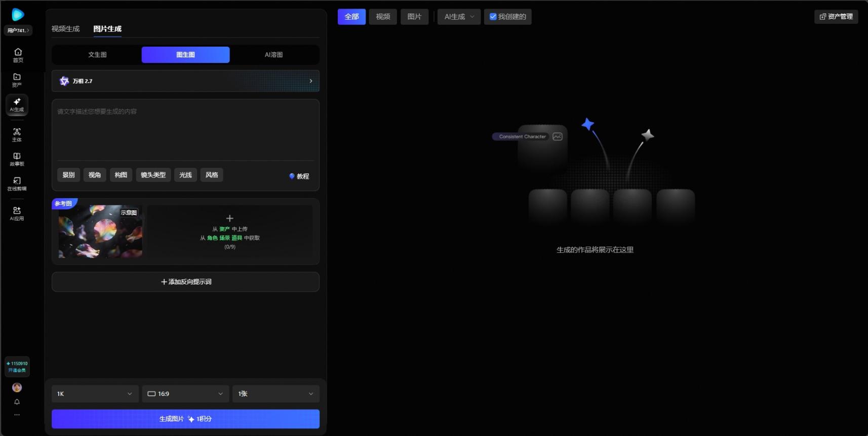Image resolution: width=868 pixels, height=436 pixels.
Task: Click the 光线 prompt tag
Action: coord(186,175)
